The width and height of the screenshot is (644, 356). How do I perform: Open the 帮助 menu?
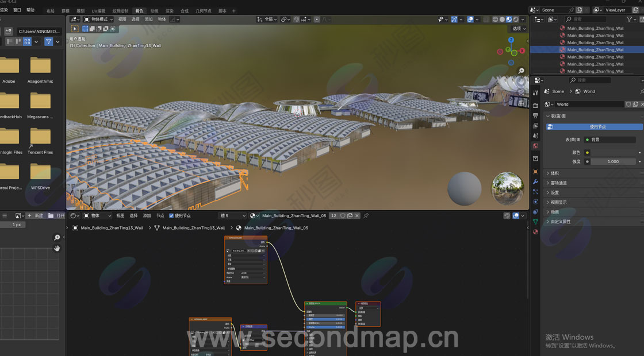pos(30,10)
